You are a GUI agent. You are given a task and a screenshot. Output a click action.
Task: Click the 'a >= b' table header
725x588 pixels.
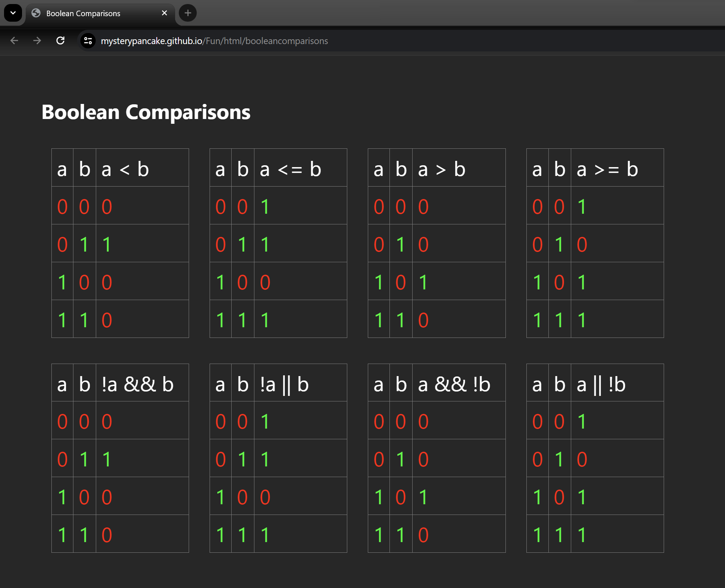pos(607,169)
